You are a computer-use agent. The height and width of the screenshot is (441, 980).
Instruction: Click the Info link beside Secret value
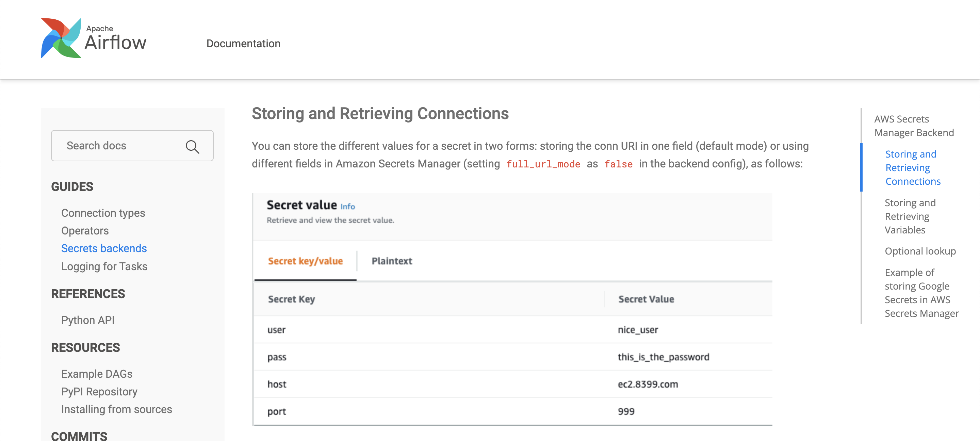(x=347, y=207)
